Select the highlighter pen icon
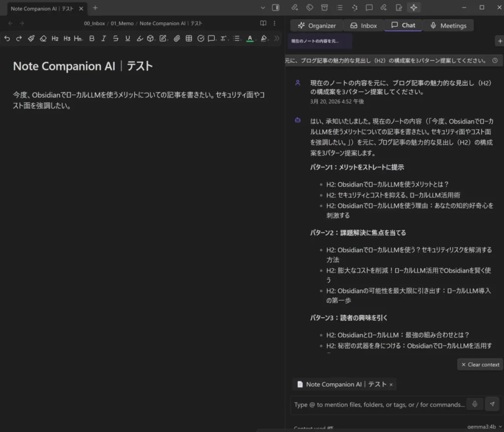The image size is (504, 432). point(140,38)
